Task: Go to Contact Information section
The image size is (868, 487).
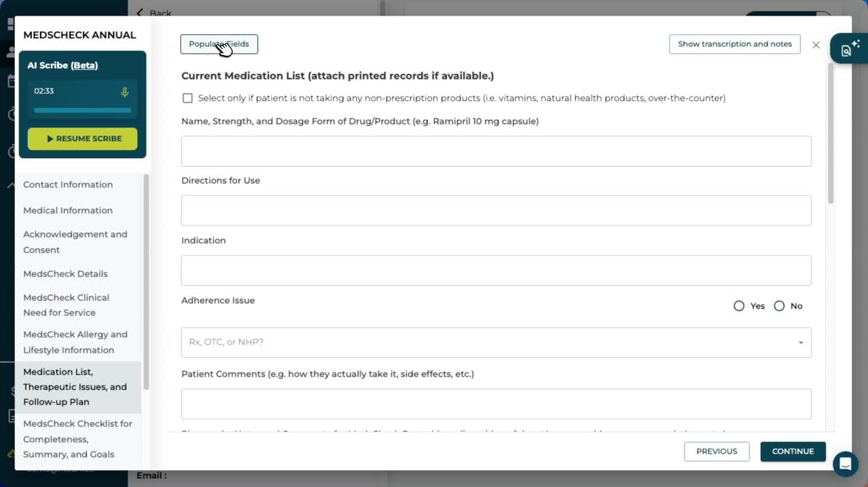Action: (68, 184)
